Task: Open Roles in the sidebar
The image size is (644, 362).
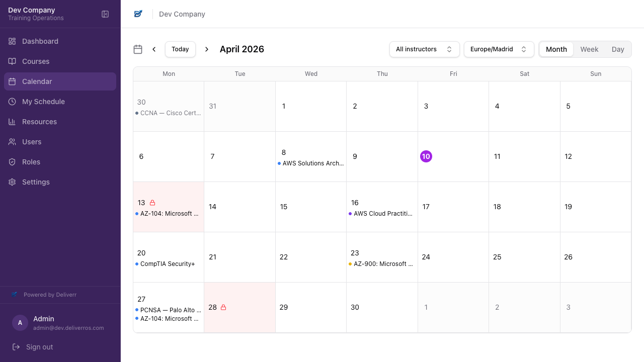Action: [60, 162]
